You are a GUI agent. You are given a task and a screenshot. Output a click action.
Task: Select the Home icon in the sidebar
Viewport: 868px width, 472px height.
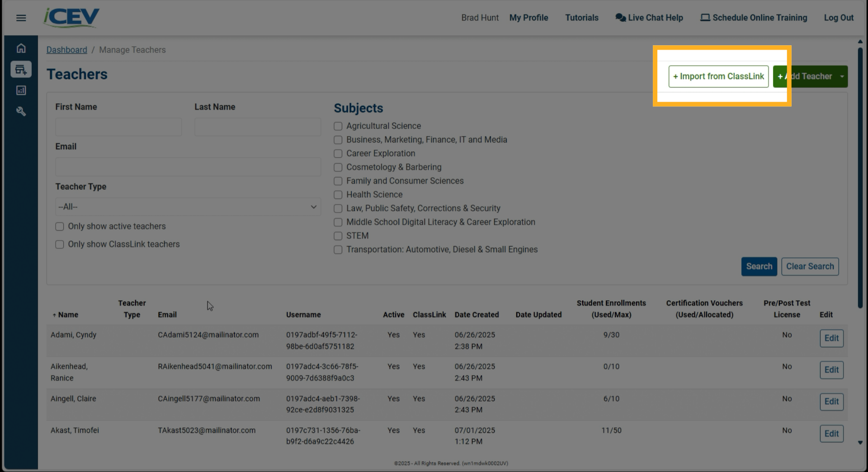21,48
